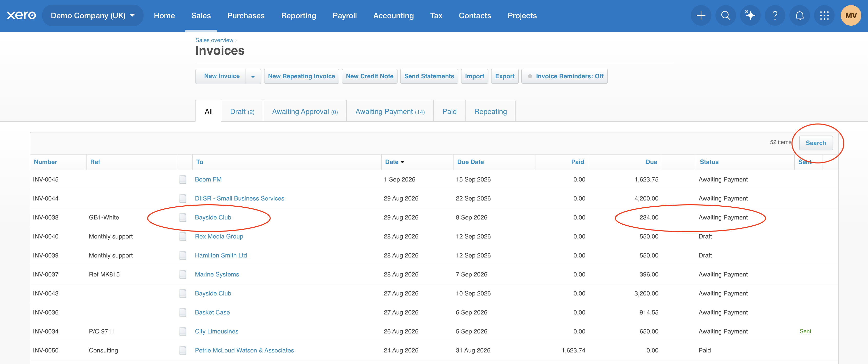Open the Reporting menu
The image size is (868, 364).
click(x=299, y=15)
